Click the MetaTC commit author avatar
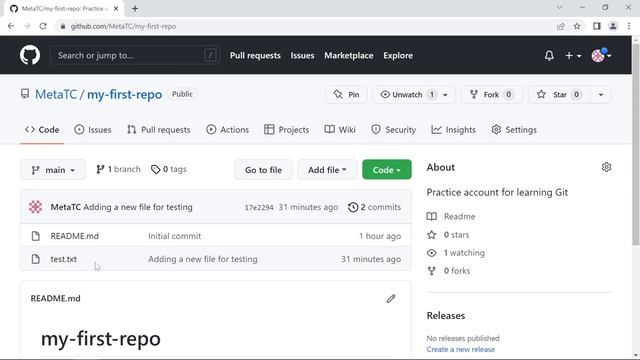 36,207
